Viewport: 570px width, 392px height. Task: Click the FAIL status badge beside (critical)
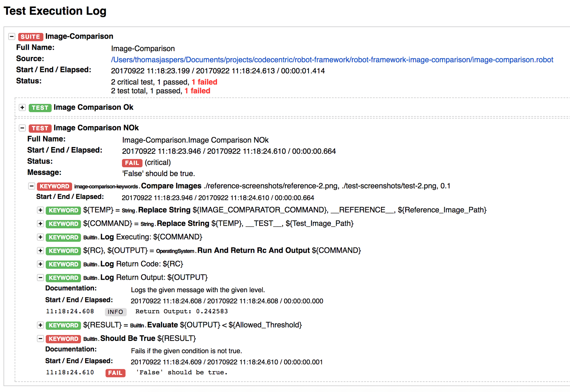point(132,163)
